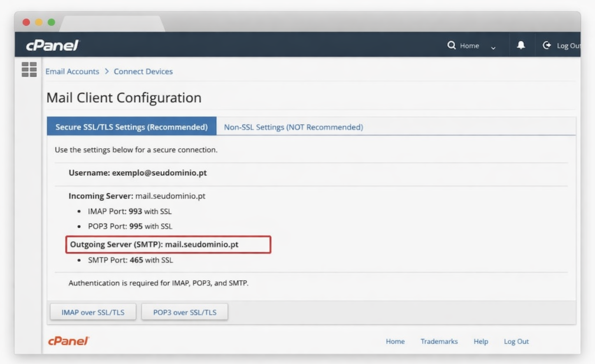Click Log Out in the footer

coord(516,341)
